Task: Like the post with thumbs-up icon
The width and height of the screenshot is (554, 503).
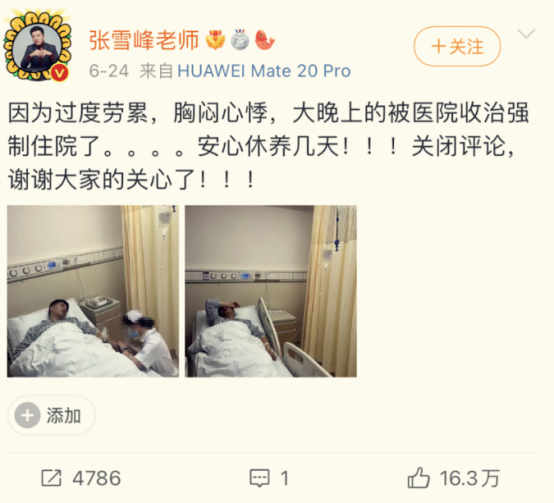Action: click(419, 478)
